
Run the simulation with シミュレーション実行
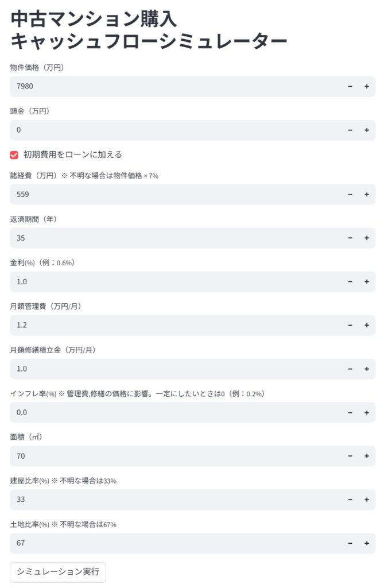[x=58, y=572]
